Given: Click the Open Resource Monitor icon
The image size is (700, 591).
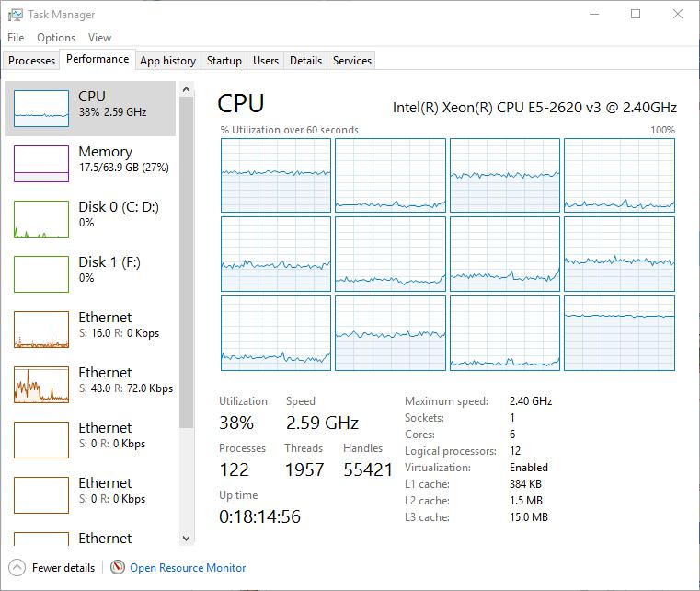Looking at the screenshot, I should pyautogui.click(x=118, y=568).
